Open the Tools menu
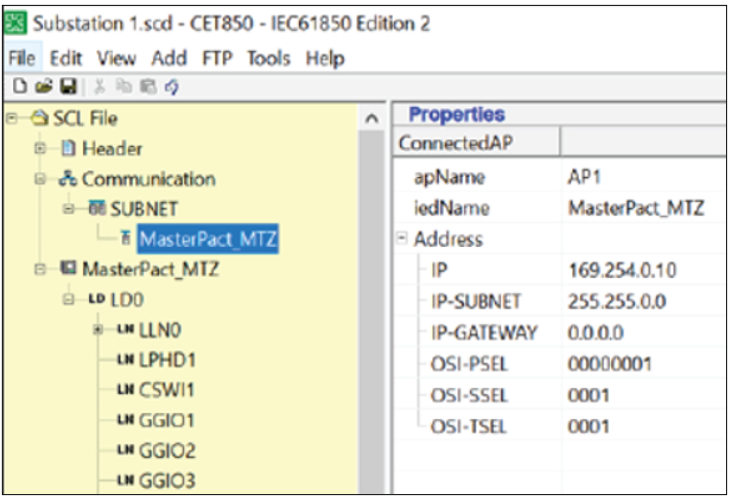The width and height of the screenshot is (735, 500). click(269, 58)
